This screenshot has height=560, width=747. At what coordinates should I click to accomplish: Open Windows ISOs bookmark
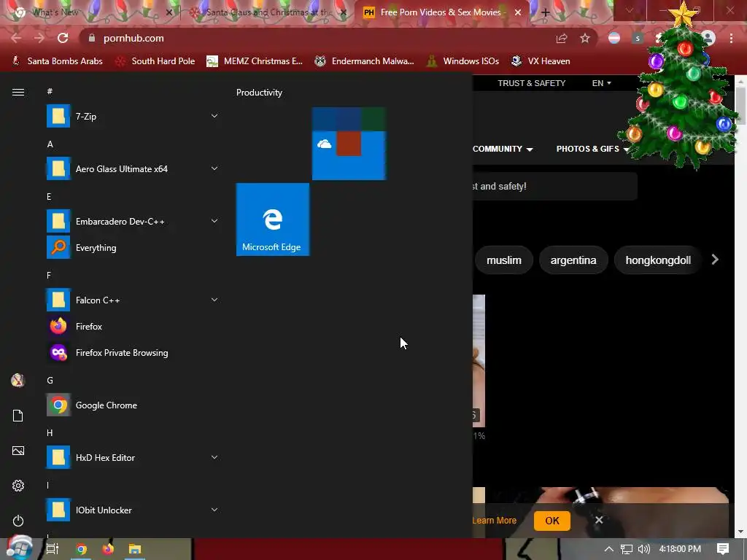pyautogui.click(x=462, y=61)
